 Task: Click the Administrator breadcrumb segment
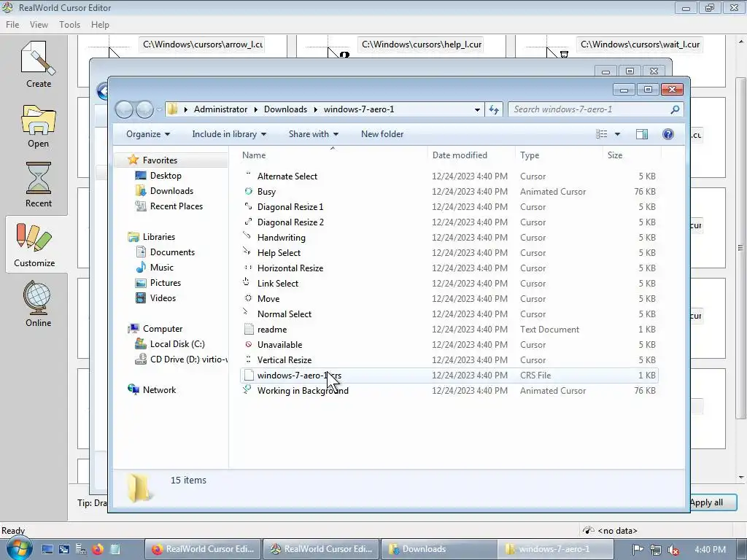[220, 109]
